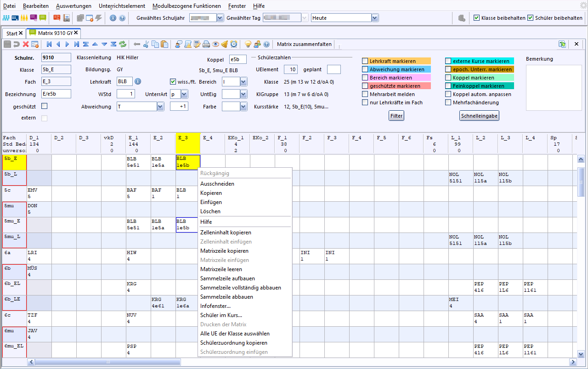Go to previous record arrow icon
The width and height of the screenshot is (588, 369).
tap(58, 44)
